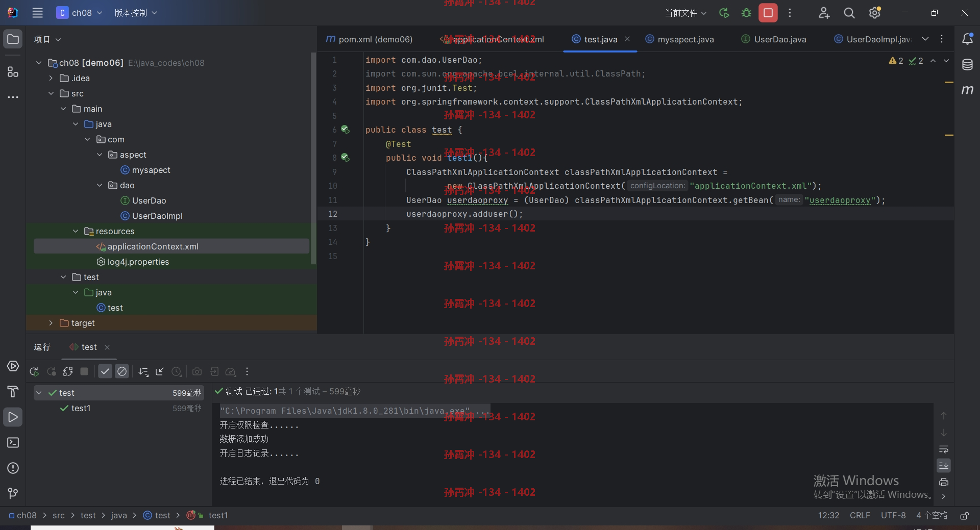Open the Maven tool window icon
Image resolution: width=980 pixels, height=530 pixels.
(967, 90)
